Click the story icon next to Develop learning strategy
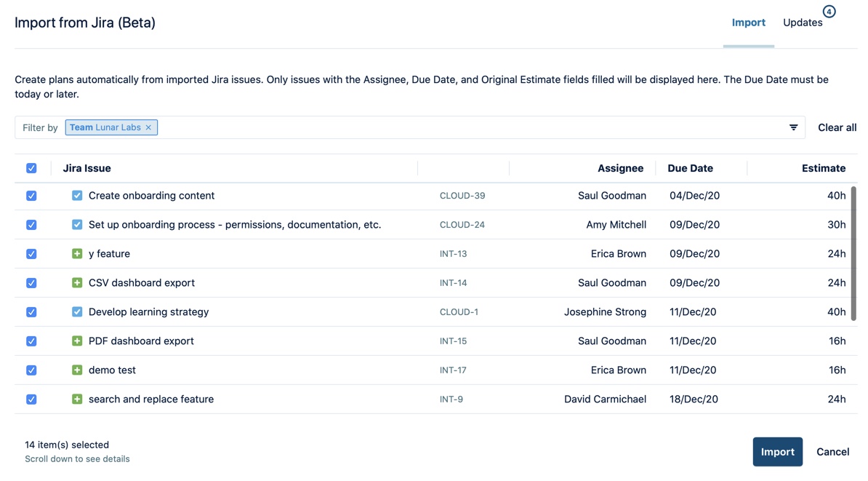The height and width of the screenshot is (481, 868). tap(77, 311)
